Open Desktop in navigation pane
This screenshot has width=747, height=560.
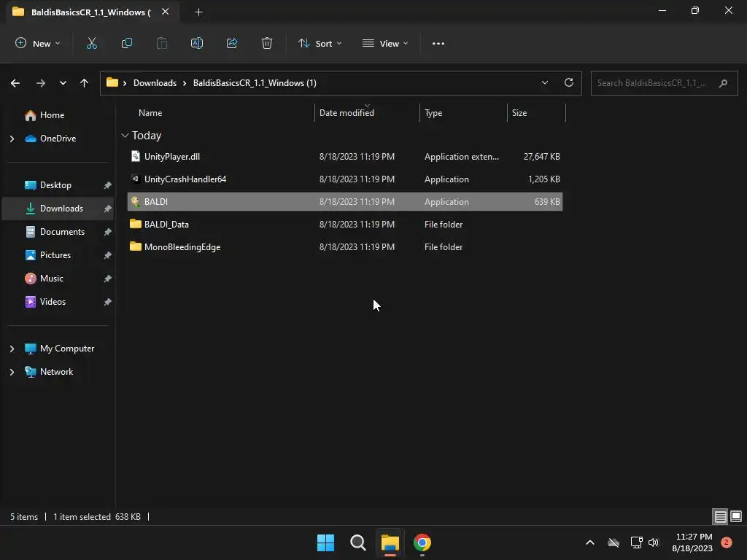coord(55,185)
